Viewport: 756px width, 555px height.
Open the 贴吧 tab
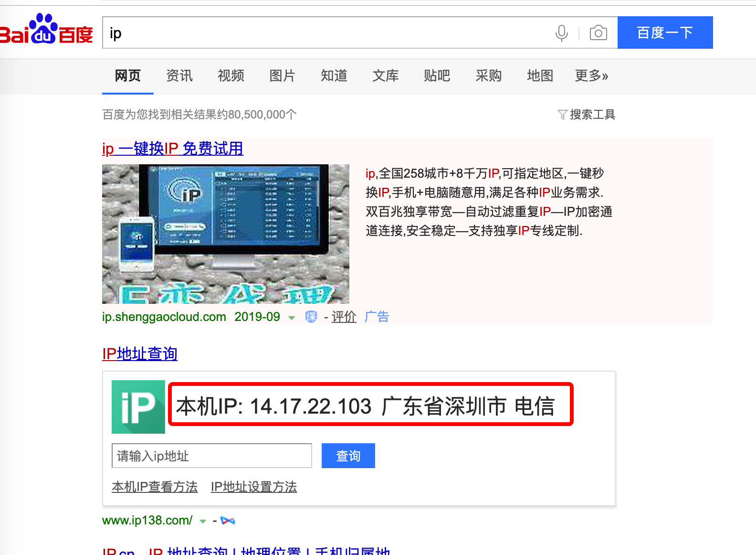(x=437, y=75)
